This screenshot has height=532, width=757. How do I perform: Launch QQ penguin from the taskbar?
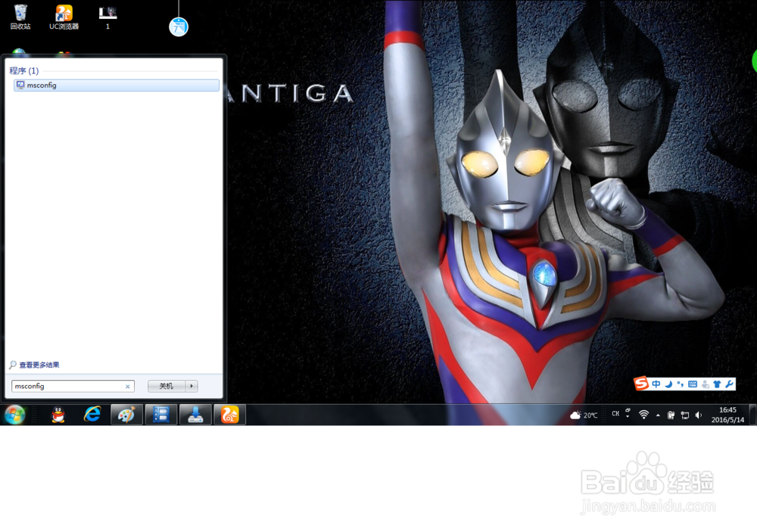[58, 415]
